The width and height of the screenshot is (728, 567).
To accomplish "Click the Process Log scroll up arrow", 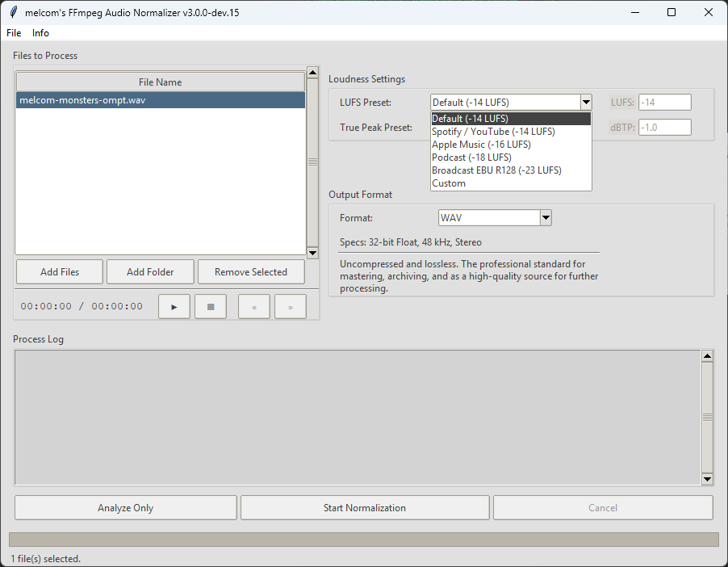I will click(x=707, y=356).
